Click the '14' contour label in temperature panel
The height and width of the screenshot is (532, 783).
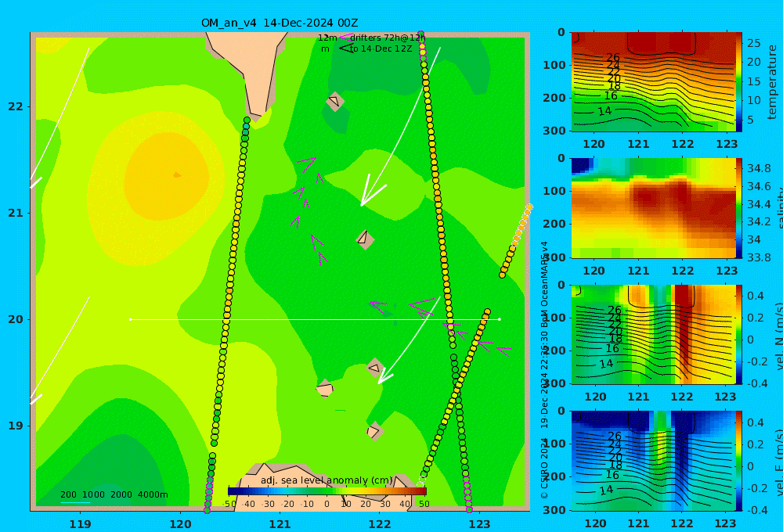click(604, 111)
